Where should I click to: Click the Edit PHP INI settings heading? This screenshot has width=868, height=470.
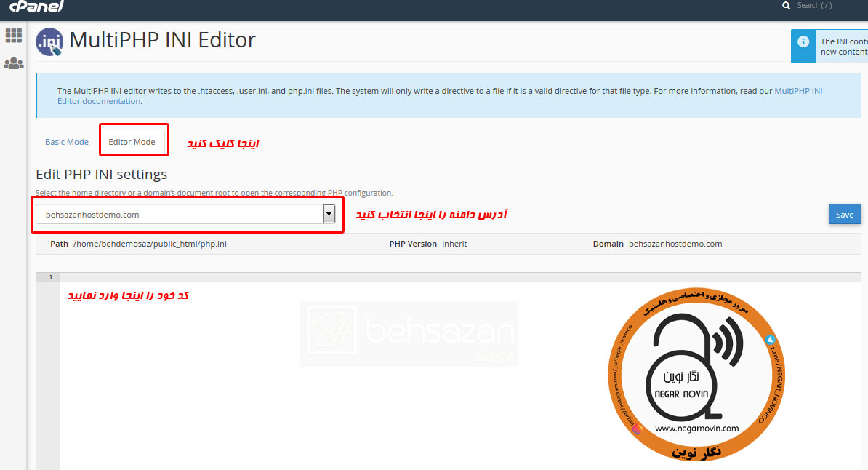click(x=101, y=174)
